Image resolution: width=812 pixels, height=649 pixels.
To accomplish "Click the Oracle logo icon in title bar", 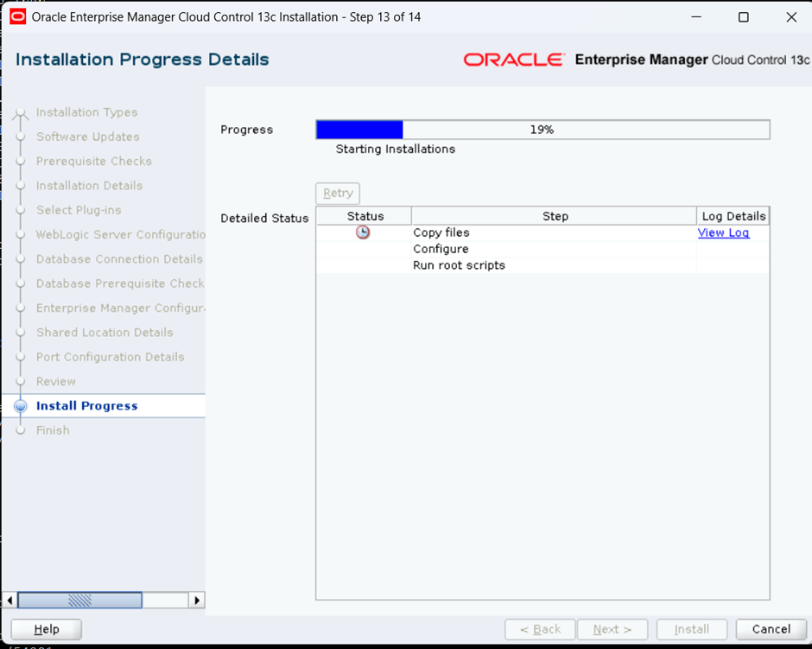I will 17,17.
